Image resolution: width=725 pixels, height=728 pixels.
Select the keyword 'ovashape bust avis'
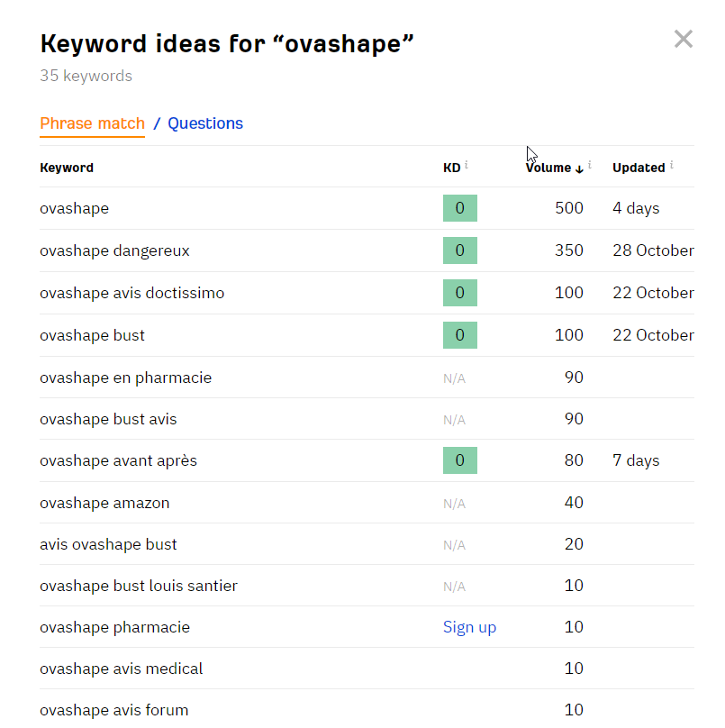tap(108, 419)
